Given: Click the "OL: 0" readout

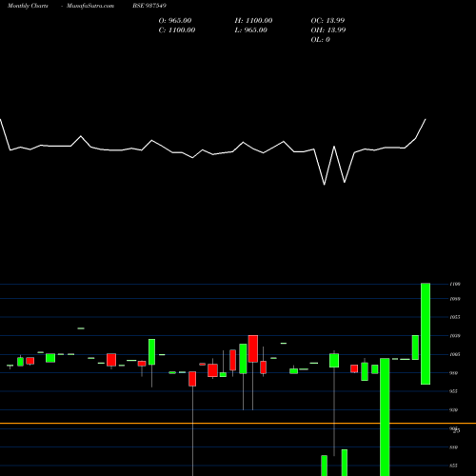Looking at the screenshot, I should tap(321, 39).
